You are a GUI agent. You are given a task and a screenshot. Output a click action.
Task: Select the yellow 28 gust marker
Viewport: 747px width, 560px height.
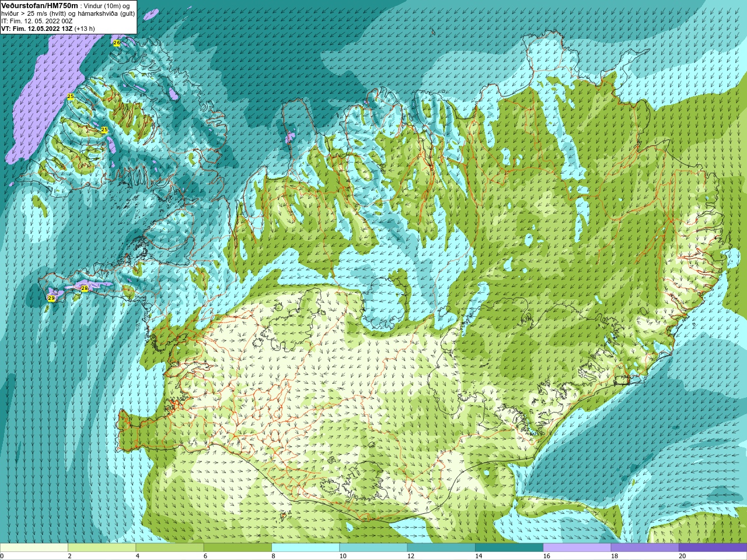pos(85,288)
